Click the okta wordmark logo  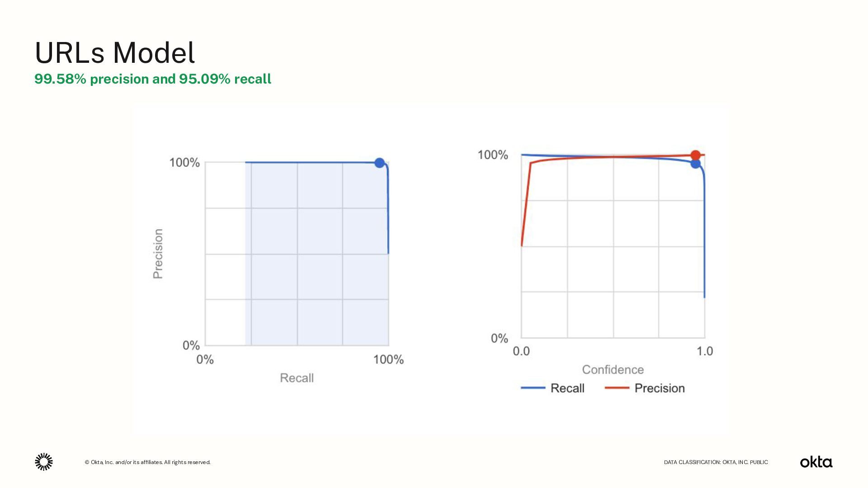pos(816,462)
